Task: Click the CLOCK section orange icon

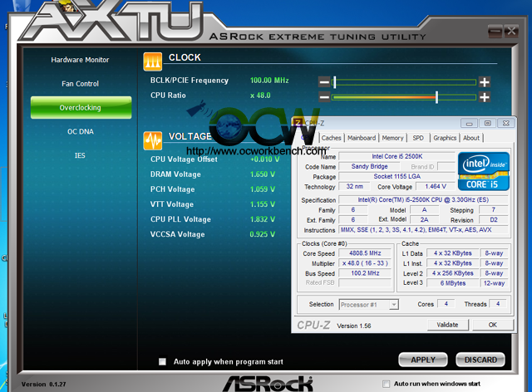Action: [x=153, y=61]
